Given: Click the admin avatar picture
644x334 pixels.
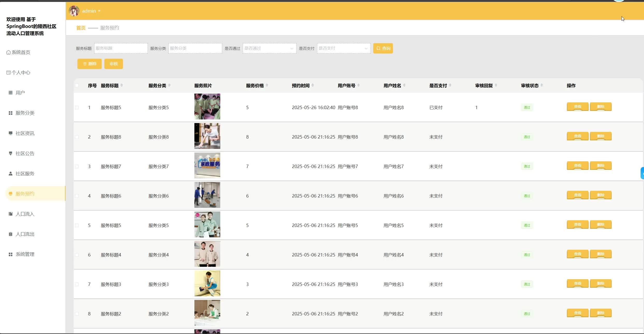Looking at the screenshot, I should tap(74, 11).
